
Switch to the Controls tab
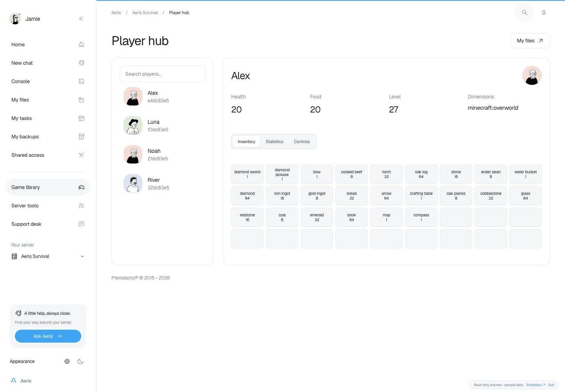click(302, 142)
